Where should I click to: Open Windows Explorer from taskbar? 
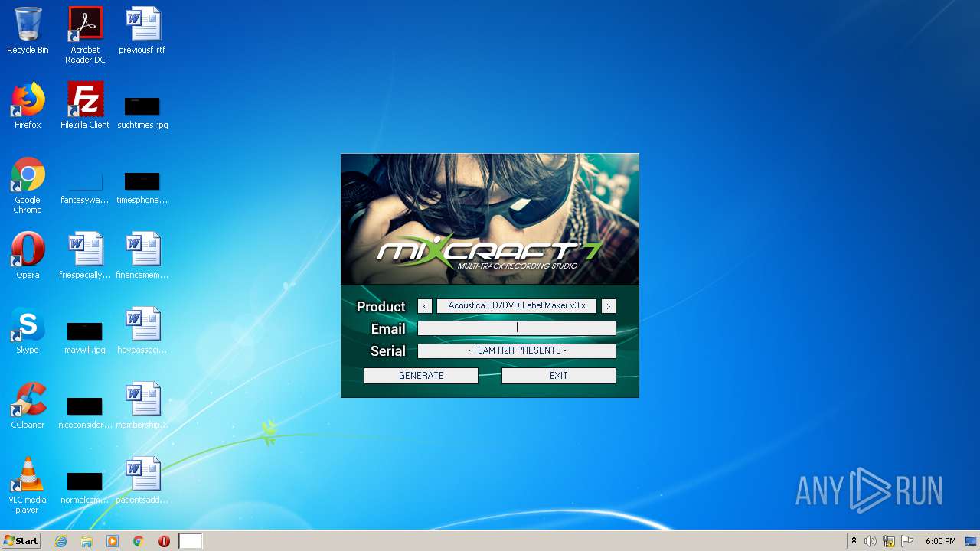(x=87, y=541)
